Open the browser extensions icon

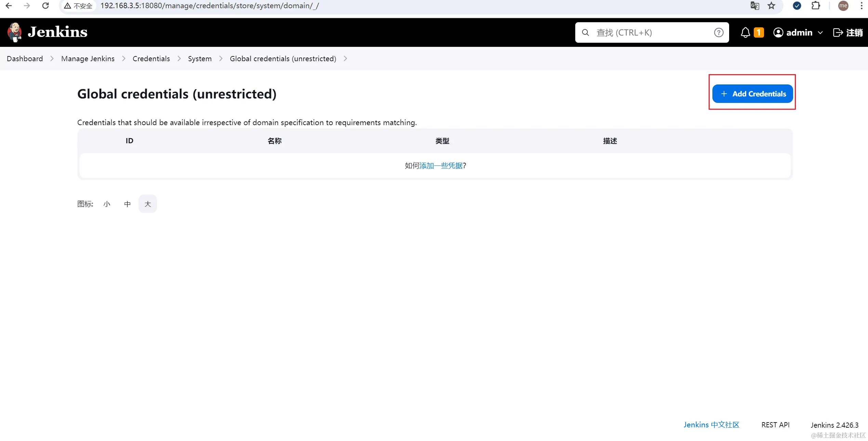click(816, 6)
